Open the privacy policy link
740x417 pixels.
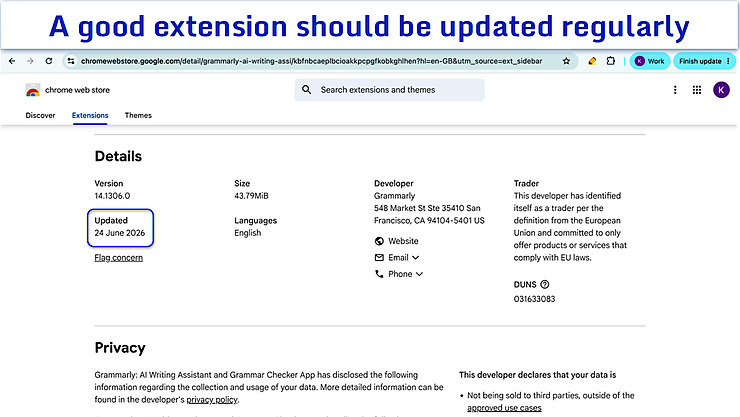[x=212, y=400]
